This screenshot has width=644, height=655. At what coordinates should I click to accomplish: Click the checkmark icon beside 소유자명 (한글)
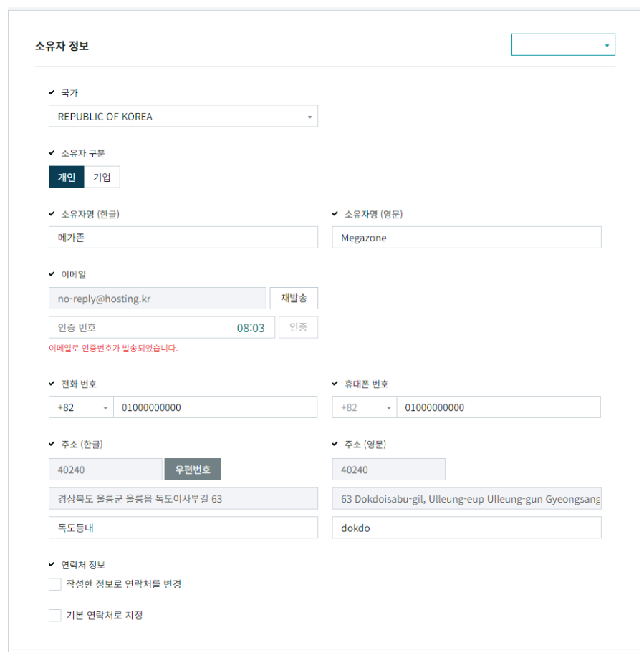pos(51,212)
